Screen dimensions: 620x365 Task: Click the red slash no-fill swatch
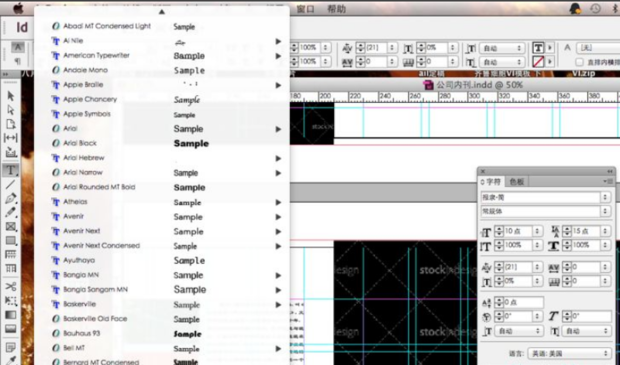[x=538, y=62]
